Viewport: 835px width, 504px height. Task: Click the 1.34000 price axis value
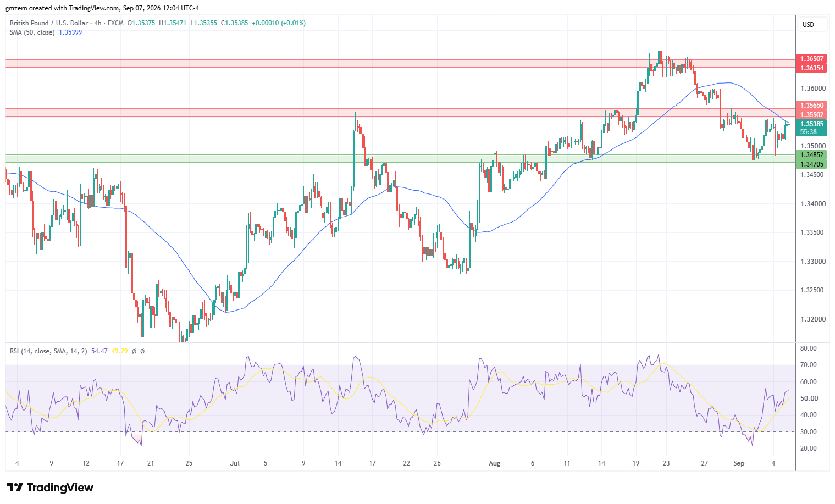[x=813, y=204]
